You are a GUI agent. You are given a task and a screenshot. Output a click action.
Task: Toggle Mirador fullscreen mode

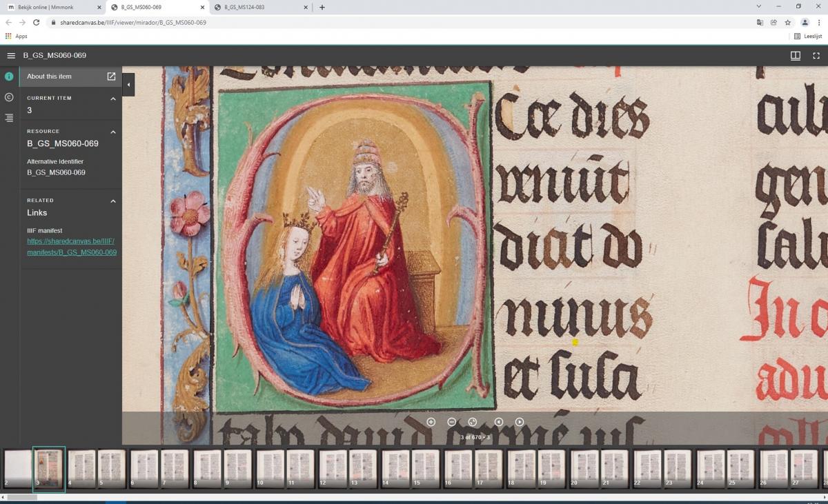tap(816, 55)
